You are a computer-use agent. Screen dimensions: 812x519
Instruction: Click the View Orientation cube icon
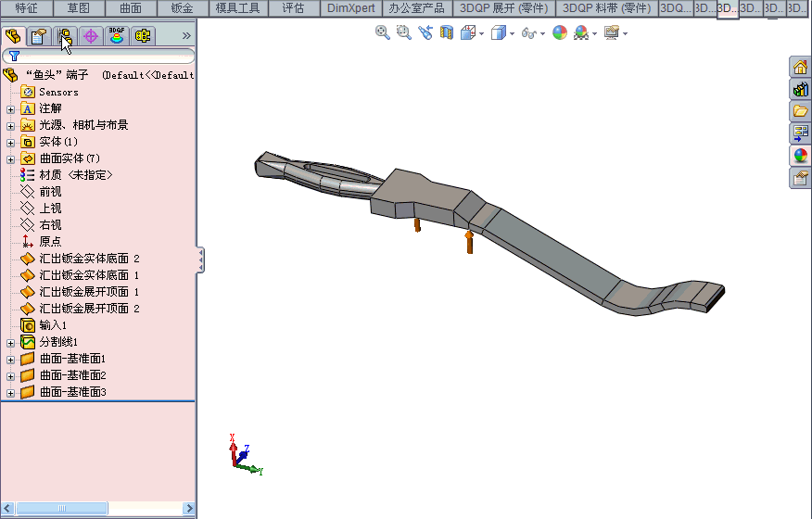pyautogui.click(x=467, y=32)
